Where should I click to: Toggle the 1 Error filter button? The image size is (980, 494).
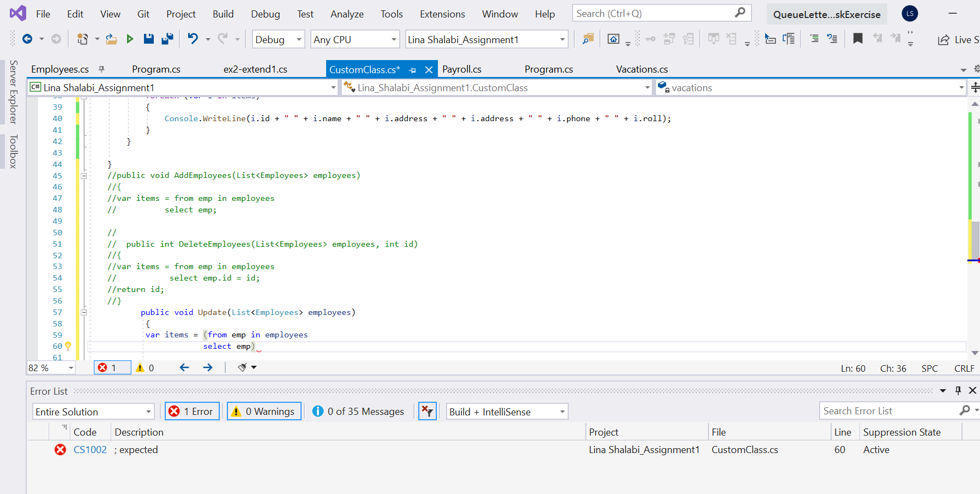click(192, 411)
